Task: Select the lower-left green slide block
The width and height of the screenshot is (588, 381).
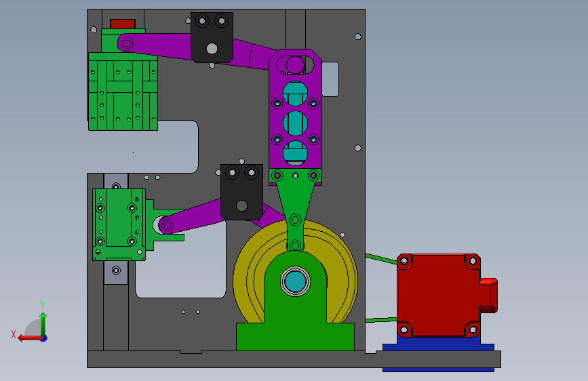Action: [119, 224]
